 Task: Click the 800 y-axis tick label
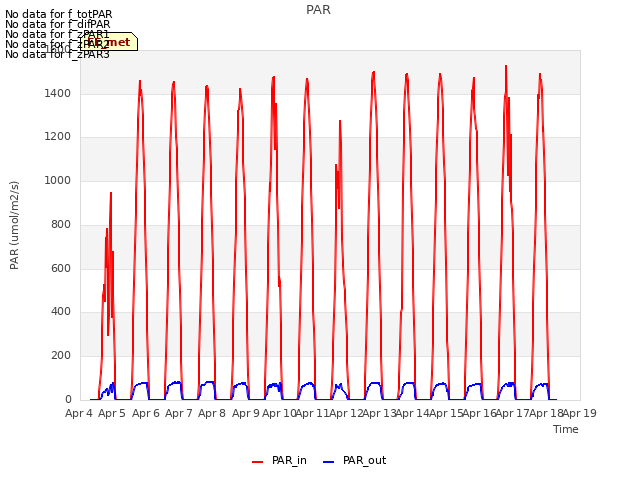coord(61,224)
